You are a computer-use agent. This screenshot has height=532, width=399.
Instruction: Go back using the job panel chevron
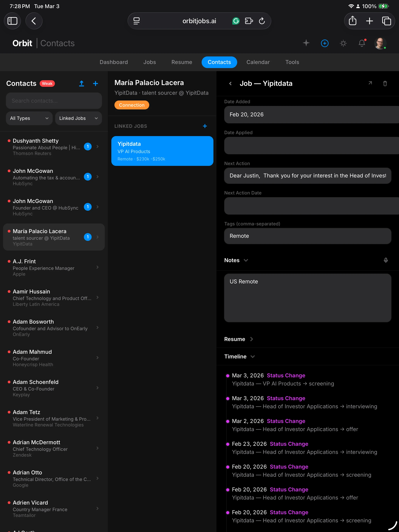(230, 84)
